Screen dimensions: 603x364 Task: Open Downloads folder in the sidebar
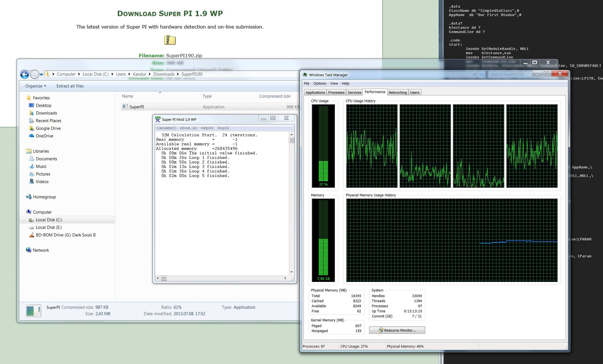point(46,113)
